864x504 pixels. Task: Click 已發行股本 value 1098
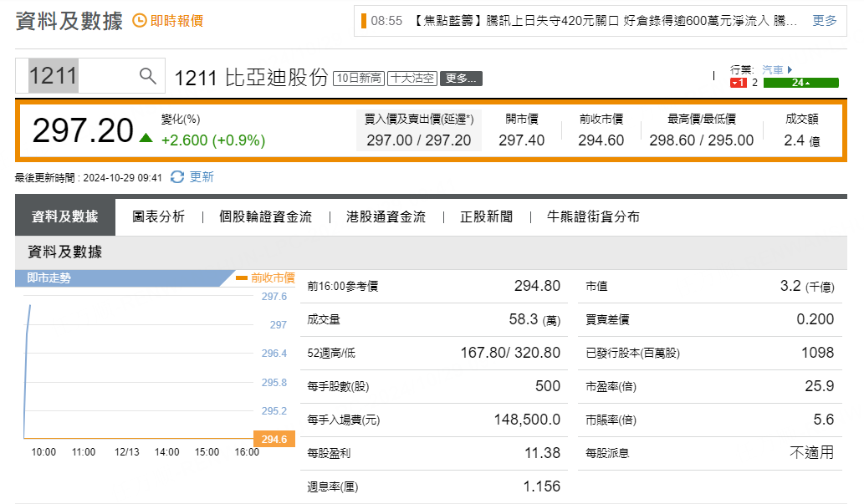tap(818, 353)
